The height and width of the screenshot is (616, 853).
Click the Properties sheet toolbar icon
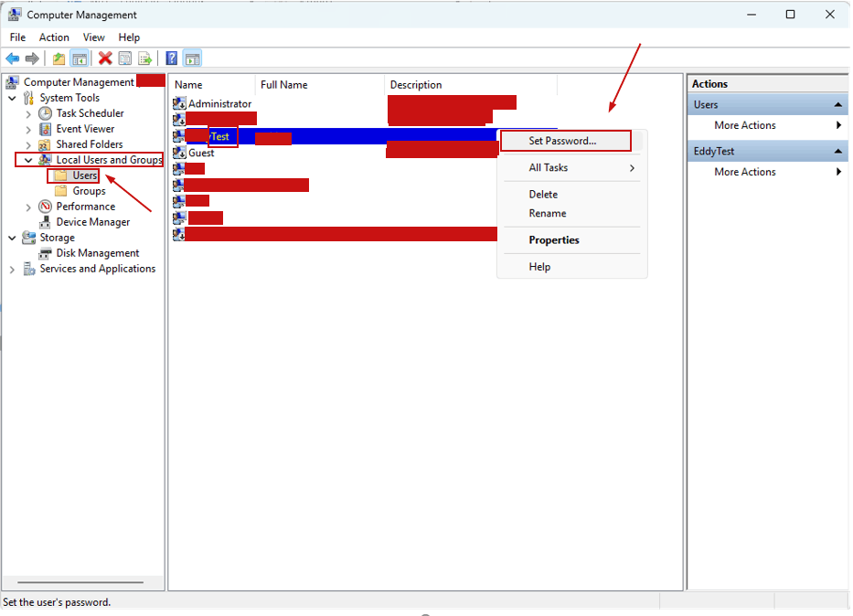point(125,58)
